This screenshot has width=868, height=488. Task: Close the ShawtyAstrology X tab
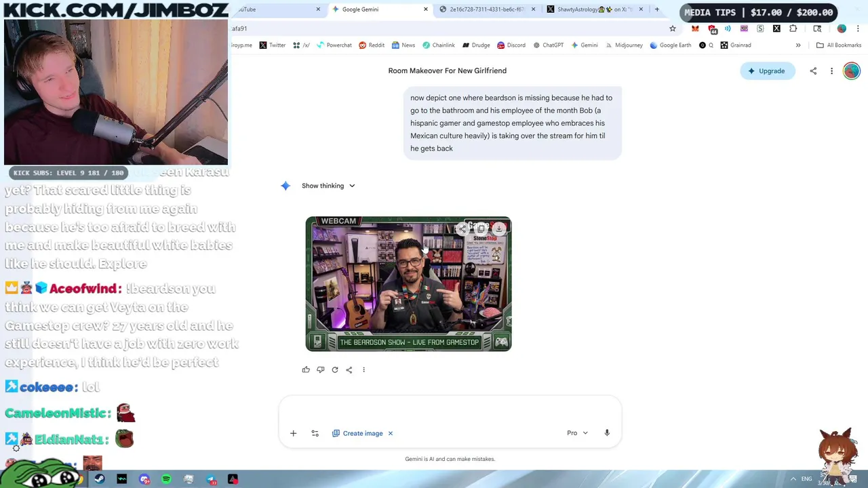pos(641,9)
